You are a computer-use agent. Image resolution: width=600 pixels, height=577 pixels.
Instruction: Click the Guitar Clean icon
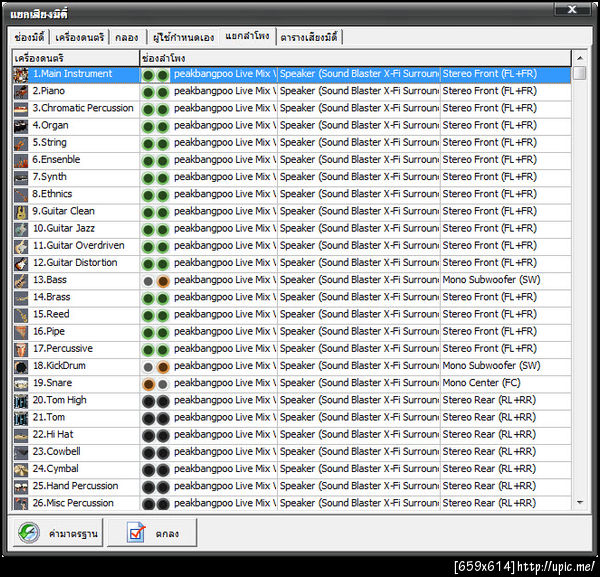(x=21, y=212)
